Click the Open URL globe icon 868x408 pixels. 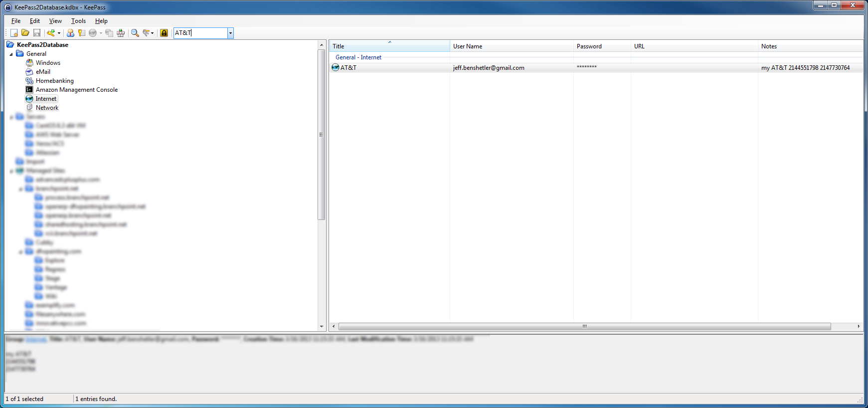coord(93,33)
